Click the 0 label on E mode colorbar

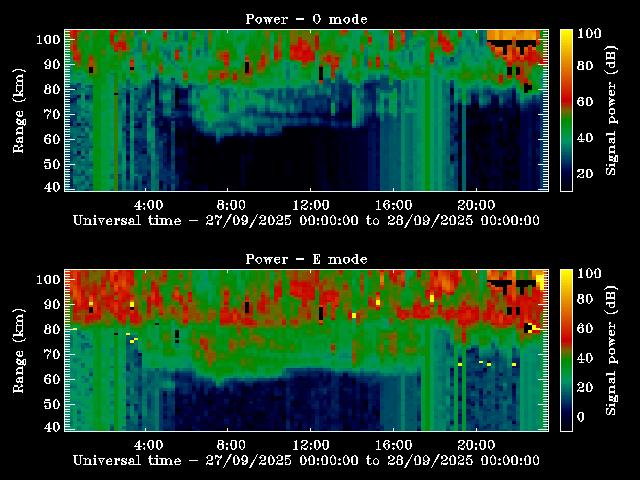pos(583,418)
